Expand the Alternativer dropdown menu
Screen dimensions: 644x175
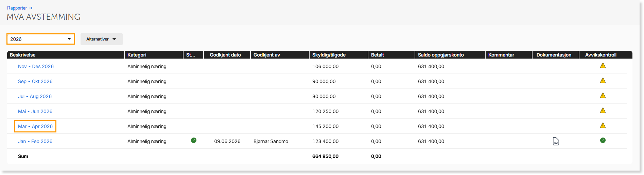[101, 39]
